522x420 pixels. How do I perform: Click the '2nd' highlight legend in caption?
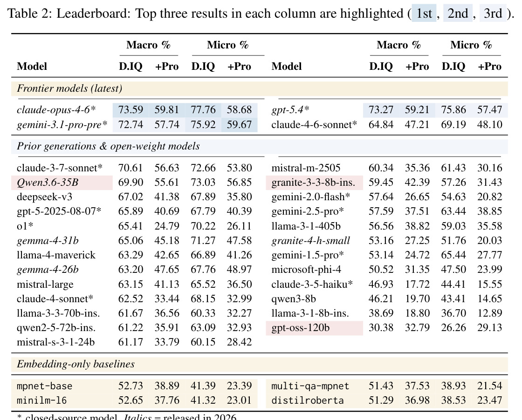[458, 14]
